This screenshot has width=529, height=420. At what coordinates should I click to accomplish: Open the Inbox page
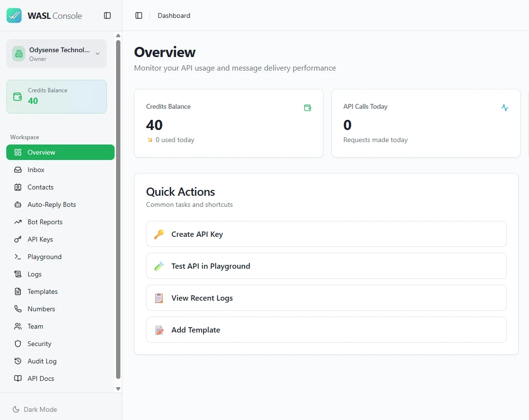pyautogui.click(x=60, y=170)
